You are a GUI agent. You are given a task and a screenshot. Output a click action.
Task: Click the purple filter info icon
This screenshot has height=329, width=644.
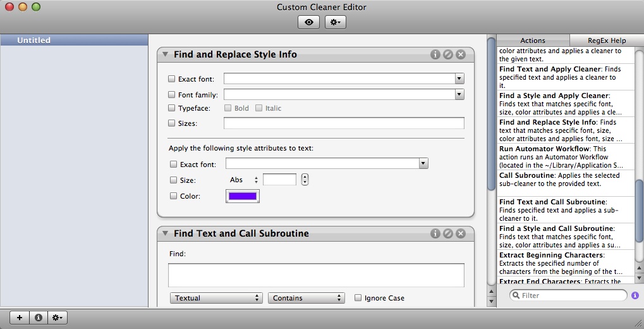click(x=635, y=295)
